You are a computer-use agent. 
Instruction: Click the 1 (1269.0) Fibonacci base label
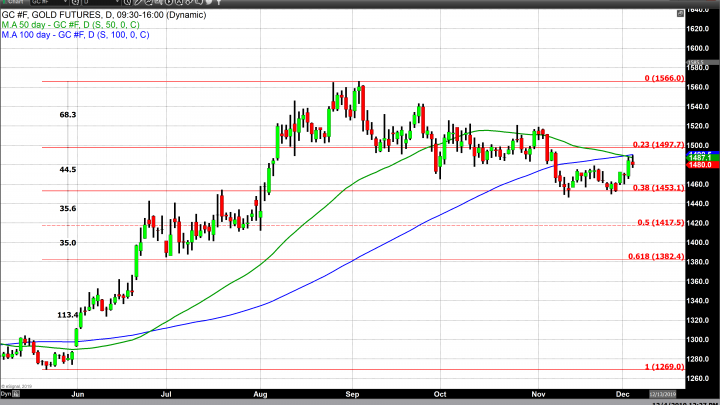click(x=662, y=368)
